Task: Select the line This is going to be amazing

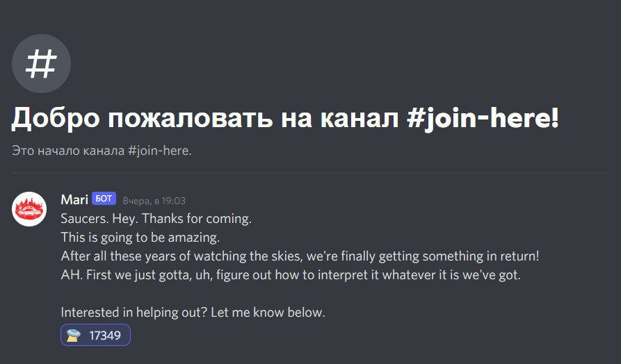Action: tap(140, 238)
